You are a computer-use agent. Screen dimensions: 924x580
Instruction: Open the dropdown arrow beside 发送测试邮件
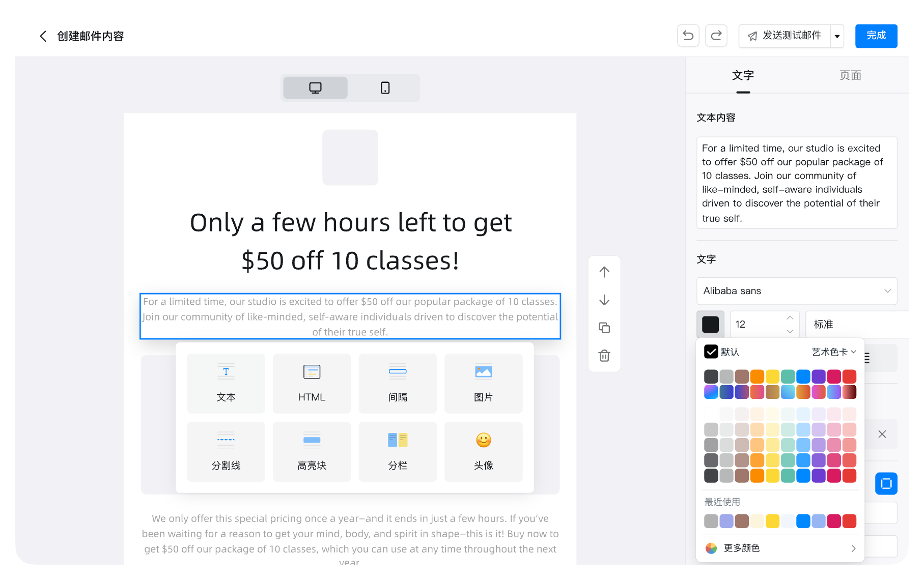coord(837,36)
